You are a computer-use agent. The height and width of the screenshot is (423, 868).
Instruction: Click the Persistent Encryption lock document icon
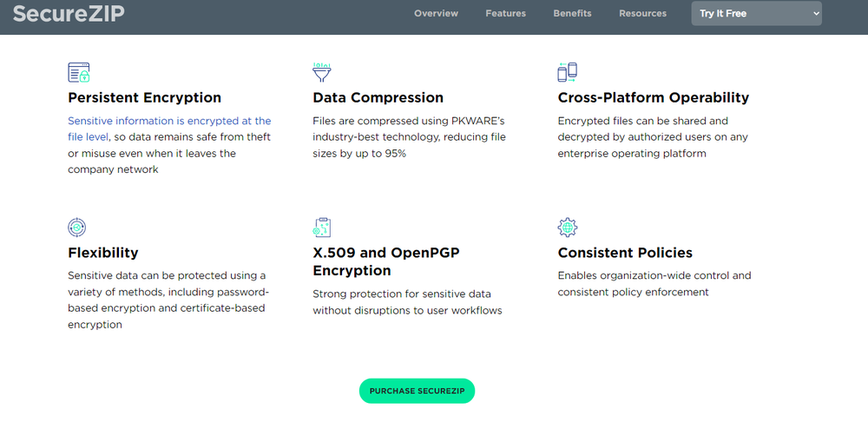[x=79, y=73]
